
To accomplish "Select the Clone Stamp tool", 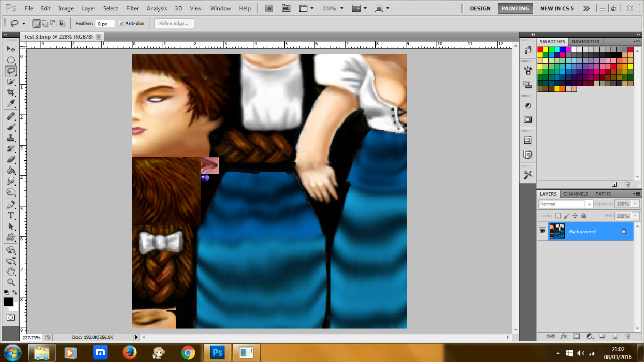I will [x=10, y=138].
